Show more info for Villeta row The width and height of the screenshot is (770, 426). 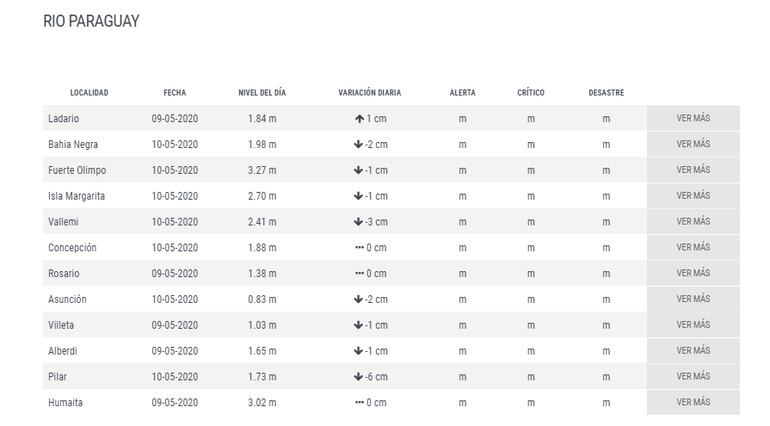pyautogui.click(x=693, y=325)
